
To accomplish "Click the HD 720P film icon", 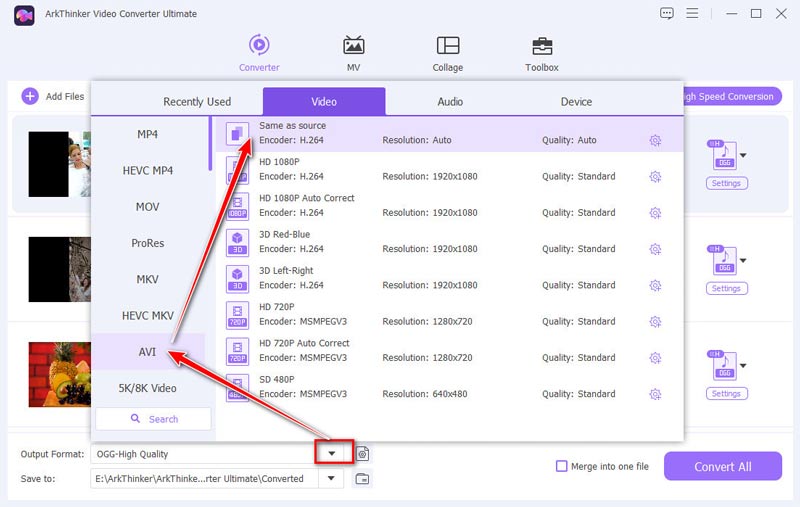I will [237, 315].
